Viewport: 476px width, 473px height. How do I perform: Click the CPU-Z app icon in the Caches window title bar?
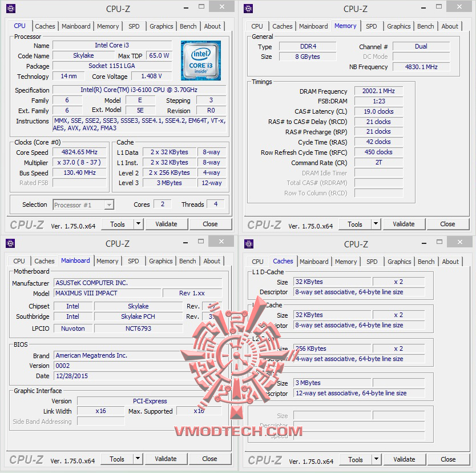pyautogui.click(x=249, y=244)
